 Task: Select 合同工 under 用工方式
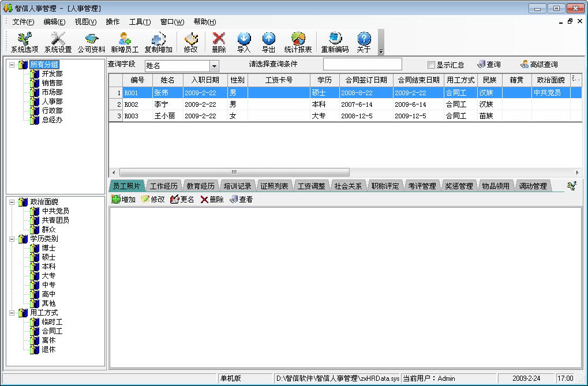coord(52,331)
